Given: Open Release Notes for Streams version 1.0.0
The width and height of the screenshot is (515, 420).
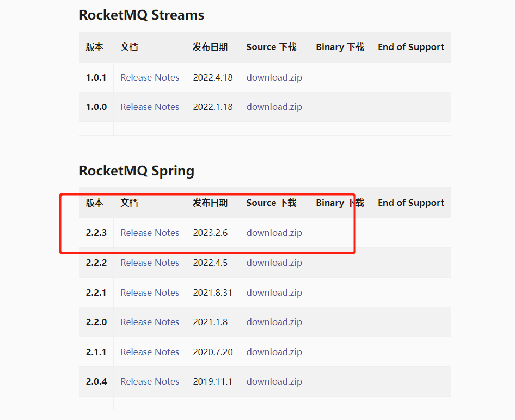Looking at the screenshot, I should click(x=150, y=107).
